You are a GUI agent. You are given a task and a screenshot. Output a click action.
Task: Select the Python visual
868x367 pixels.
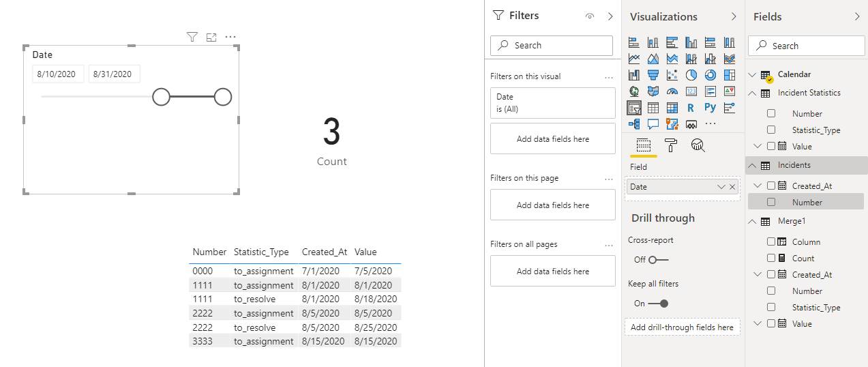710,108
